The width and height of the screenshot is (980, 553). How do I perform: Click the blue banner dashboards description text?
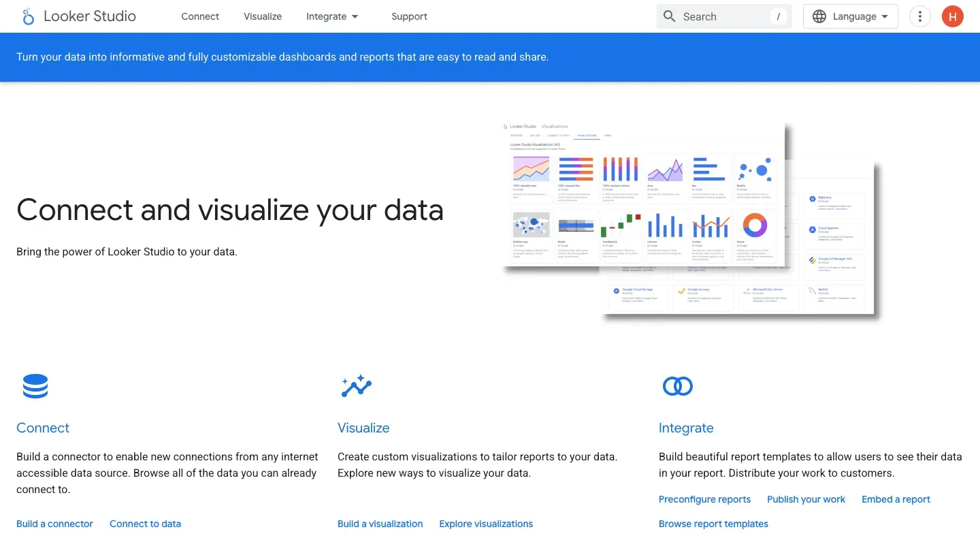click(282, 57)
